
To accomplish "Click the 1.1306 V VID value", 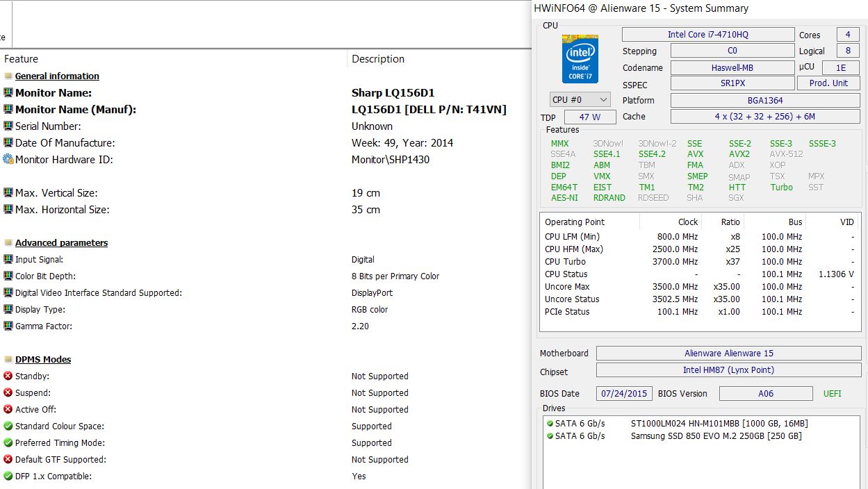I will (x=836, y=274).
